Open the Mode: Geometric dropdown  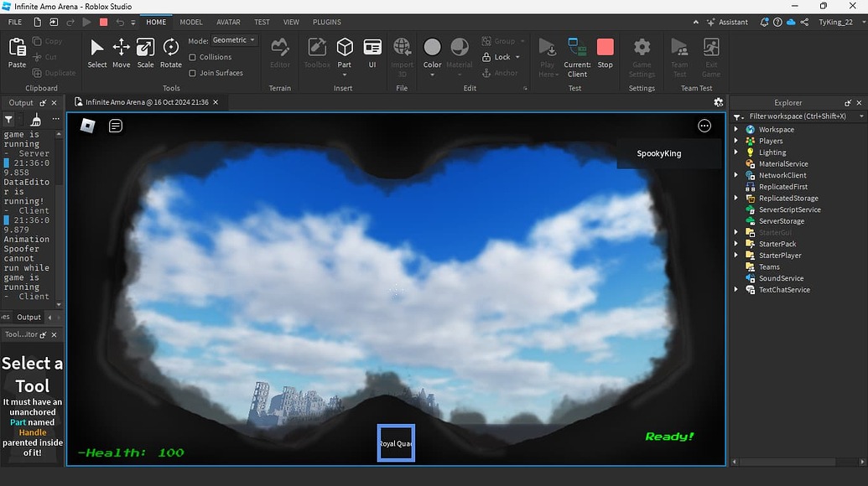[233, 39]
